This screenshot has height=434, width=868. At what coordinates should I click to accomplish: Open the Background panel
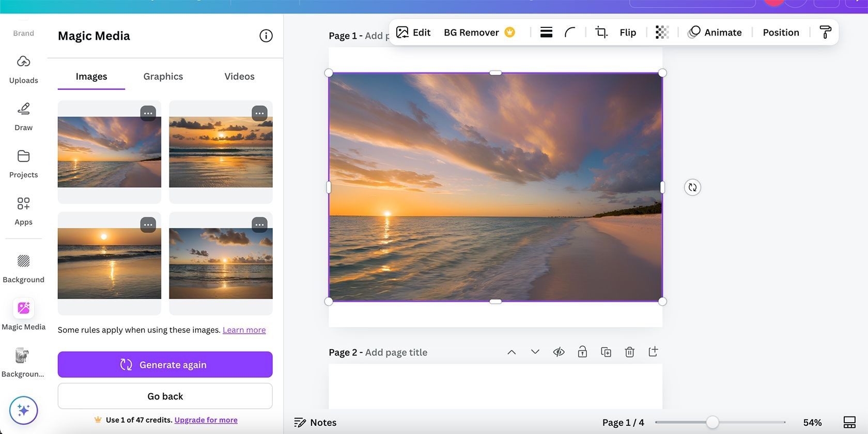click(23, 269)
